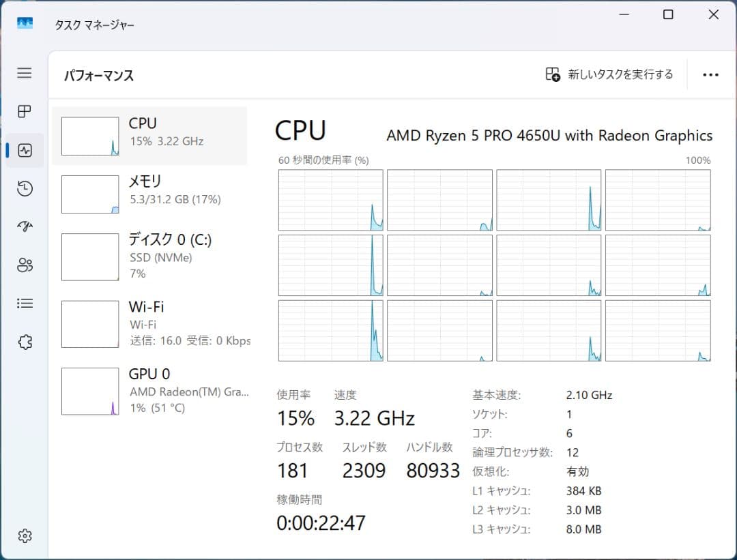Open the More options menu

pyautogui.click(x=711, y=74)
